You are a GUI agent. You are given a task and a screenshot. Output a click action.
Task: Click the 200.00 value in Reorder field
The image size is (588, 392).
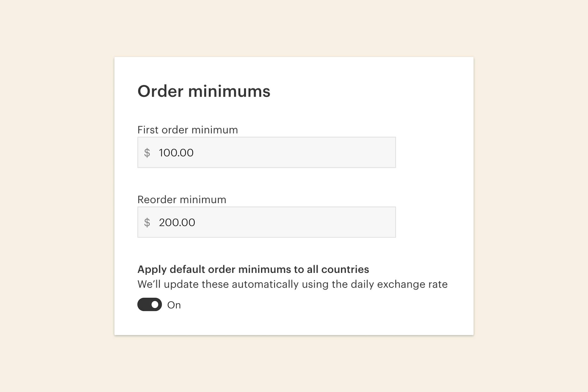pos(177,222)
